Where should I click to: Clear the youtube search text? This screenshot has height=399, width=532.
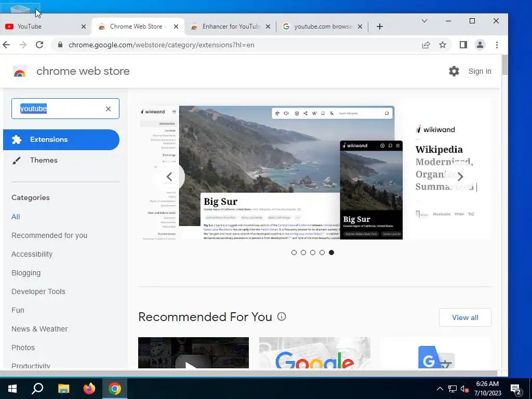108,109
